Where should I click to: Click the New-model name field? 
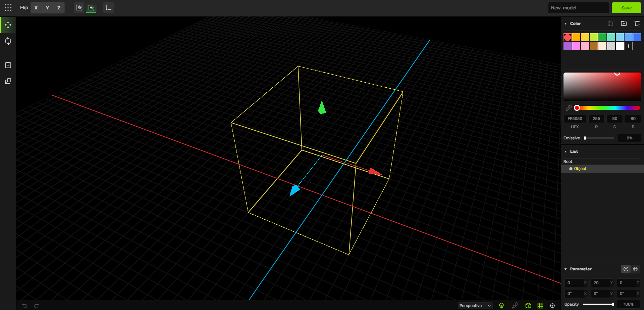(578, 8)
